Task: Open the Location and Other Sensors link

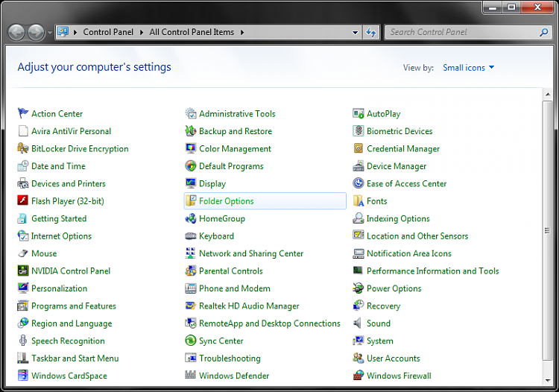Action: [417, 236]
